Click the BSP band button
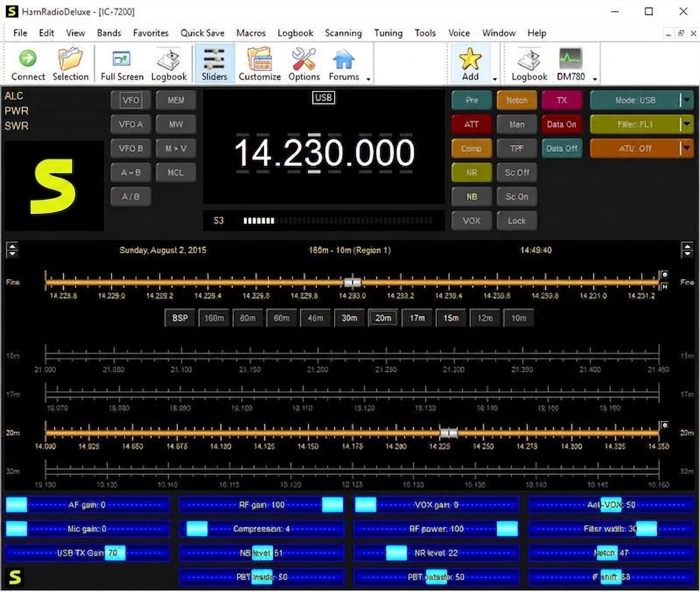 coord(180,318)
